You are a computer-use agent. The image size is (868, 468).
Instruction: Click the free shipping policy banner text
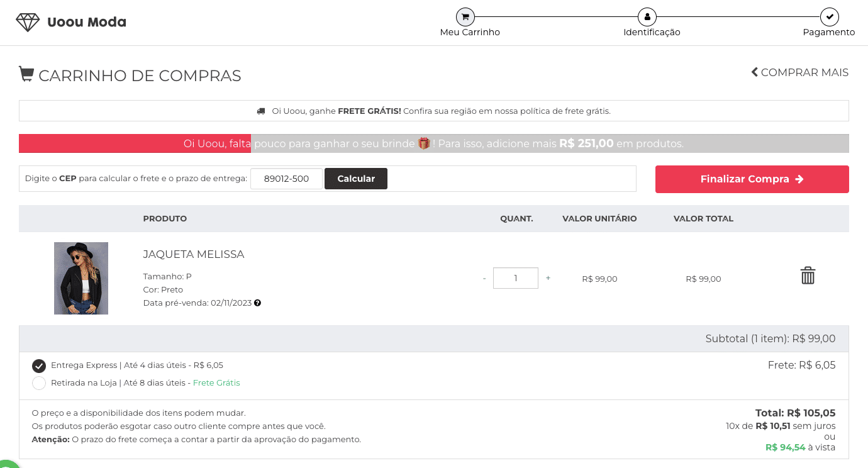(441, 111)
